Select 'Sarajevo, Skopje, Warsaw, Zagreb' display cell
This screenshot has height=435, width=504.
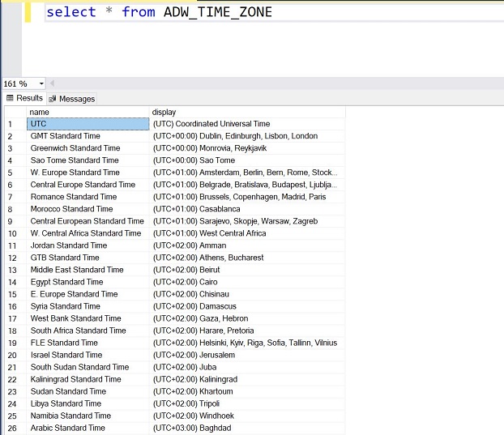tap(247, 221)
